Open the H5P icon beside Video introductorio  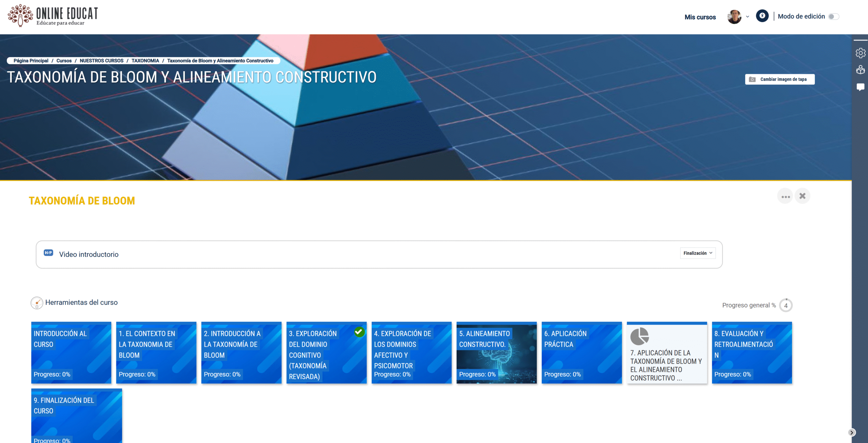pos(48,253)
